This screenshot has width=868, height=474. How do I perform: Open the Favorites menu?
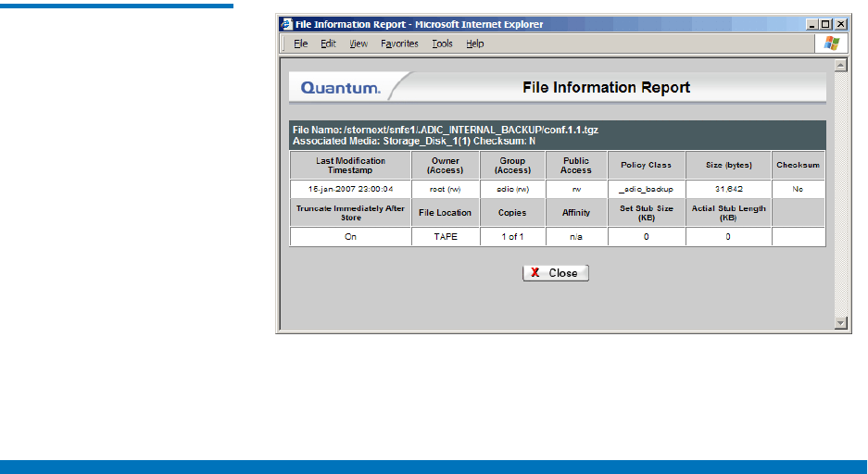click(x=399, y=44)
